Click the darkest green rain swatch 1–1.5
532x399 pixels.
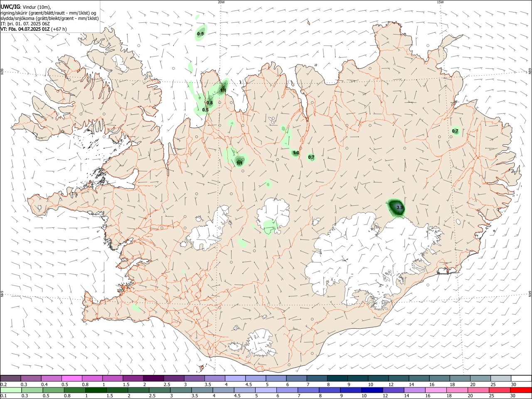point(96,390)
